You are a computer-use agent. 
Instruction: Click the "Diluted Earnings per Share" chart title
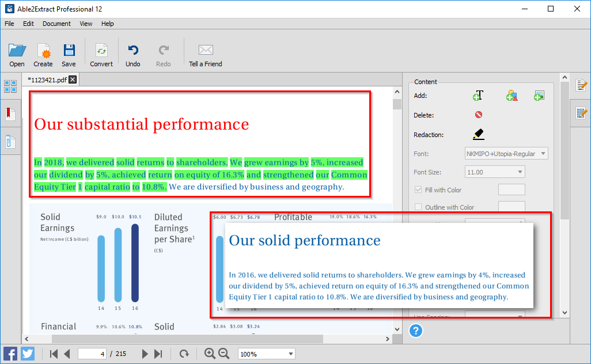(175, 228)
